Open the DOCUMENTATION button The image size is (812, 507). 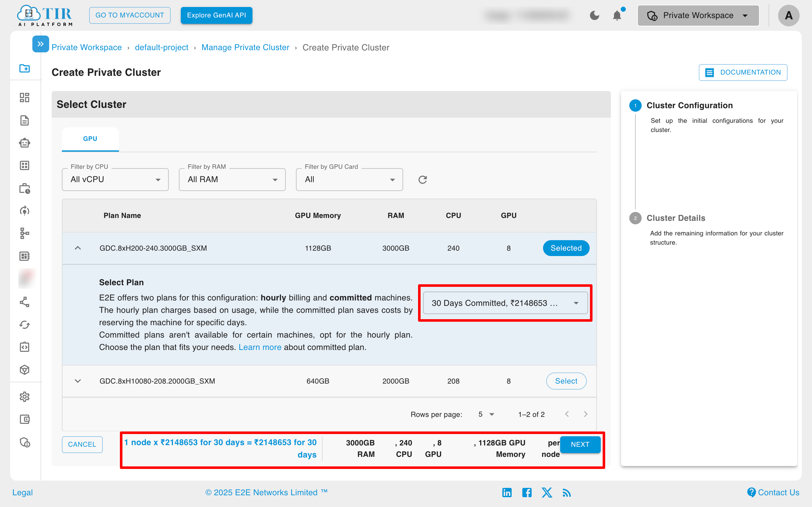[743, 72]
